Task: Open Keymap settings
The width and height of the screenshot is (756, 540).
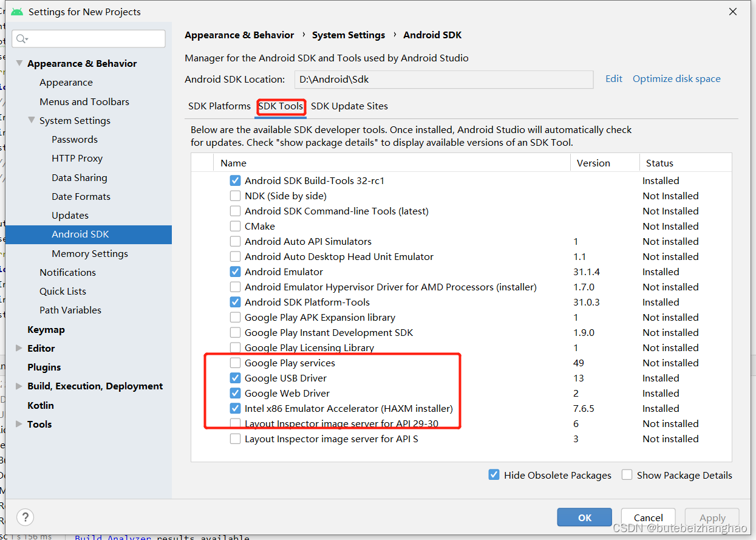Action: click(x=46, y=329)
